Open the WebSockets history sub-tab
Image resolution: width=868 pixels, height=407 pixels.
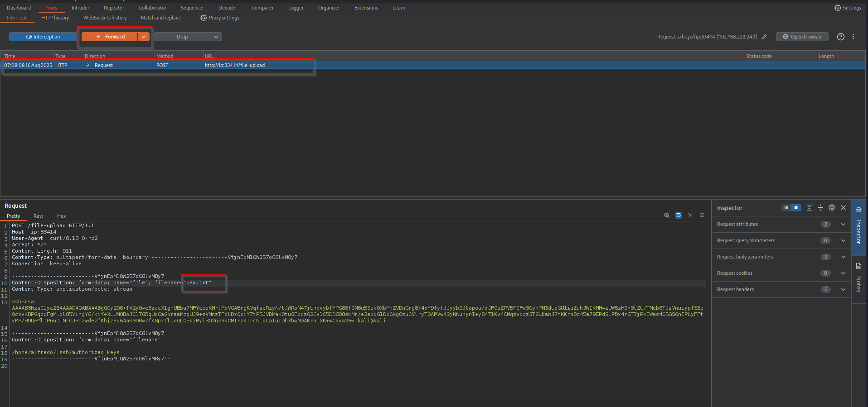pos(105,18)
